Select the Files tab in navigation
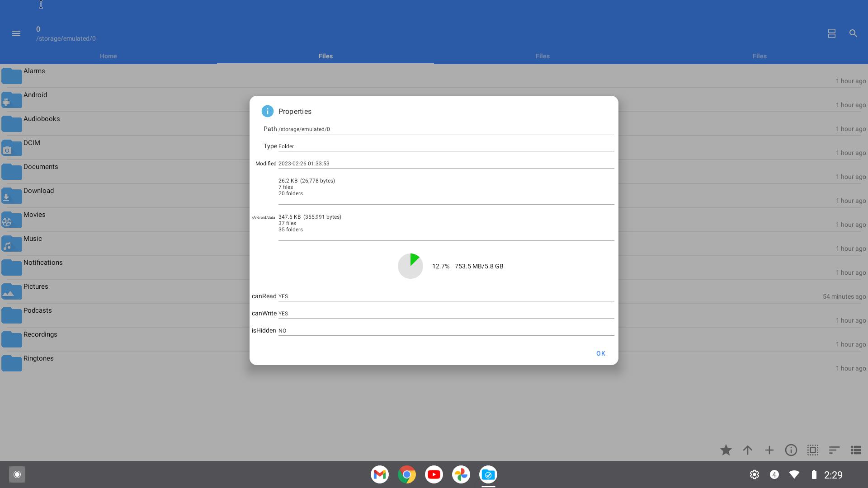 pyautogui.click(x=325, y=56)
